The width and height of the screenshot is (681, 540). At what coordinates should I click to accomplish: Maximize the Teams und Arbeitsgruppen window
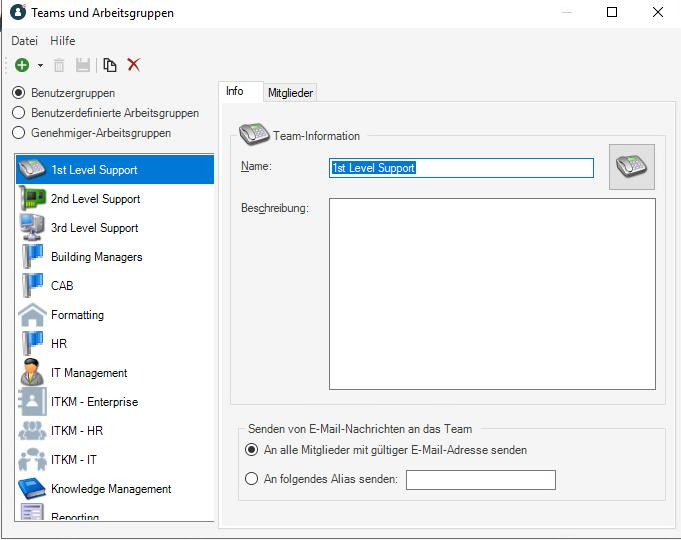[612, 12]
